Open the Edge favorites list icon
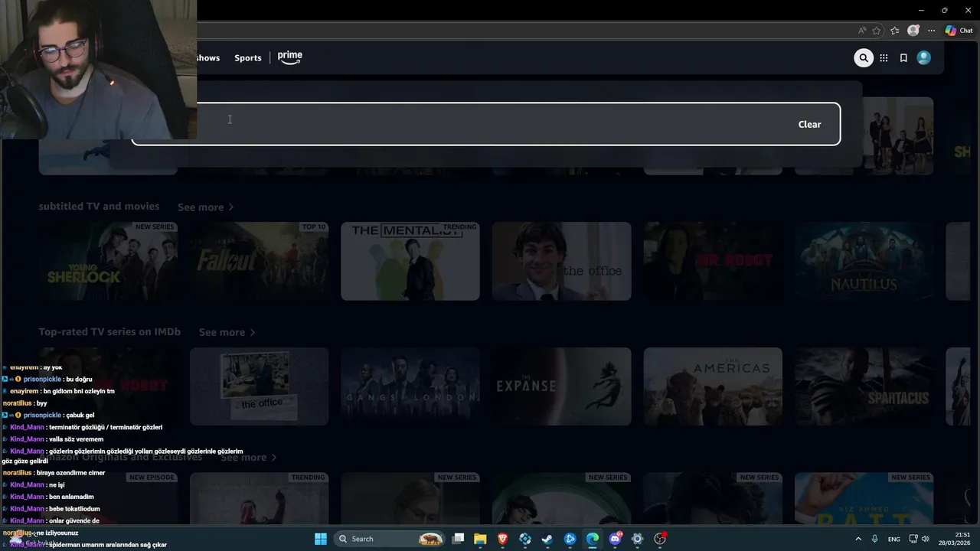This screenshot has height=551, width=980. [x=895, y=31]
